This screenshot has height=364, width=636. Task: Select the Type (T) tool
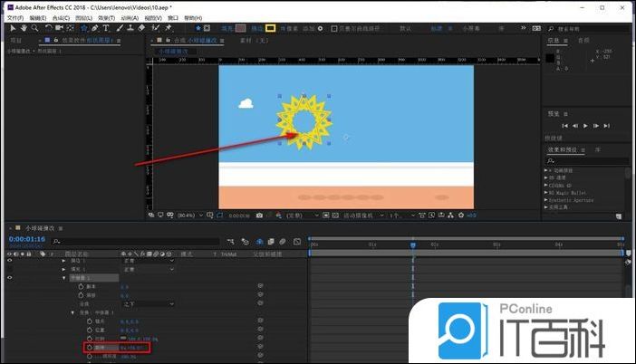(106, 28)
